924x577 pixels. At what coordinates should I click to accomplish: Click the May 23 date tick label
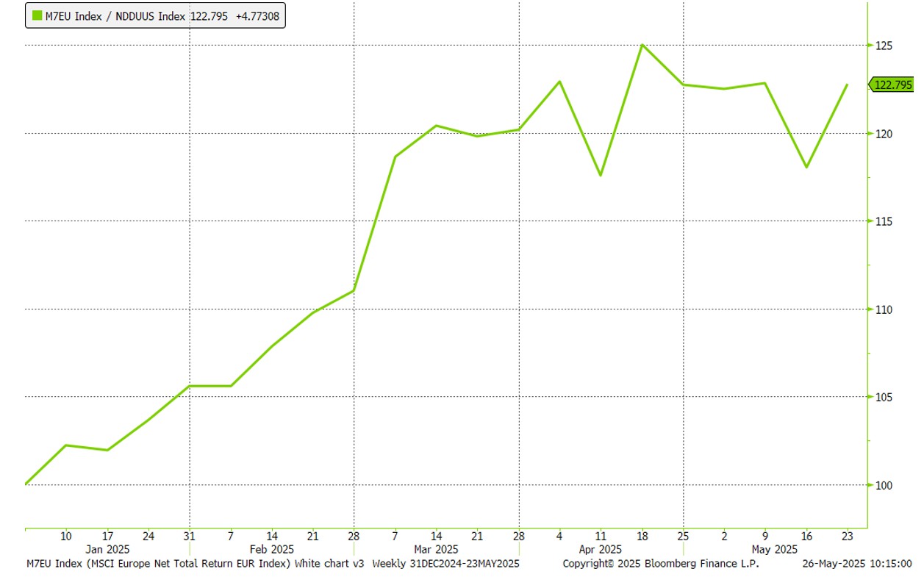point(847,536)
